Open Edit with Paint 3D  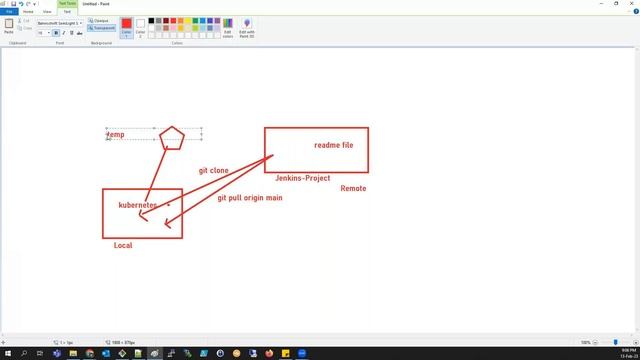247,28
